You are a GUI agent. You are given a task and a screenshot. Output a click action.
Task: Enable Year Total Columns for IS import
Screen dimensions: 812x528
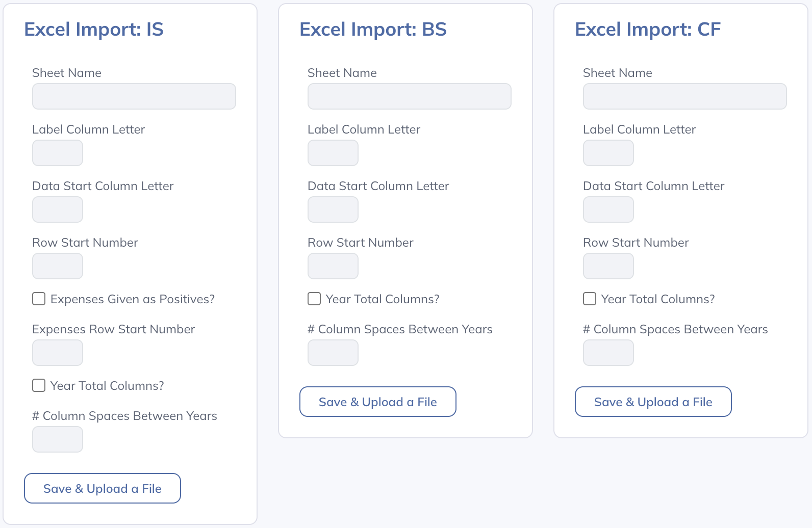coord(39,385)
